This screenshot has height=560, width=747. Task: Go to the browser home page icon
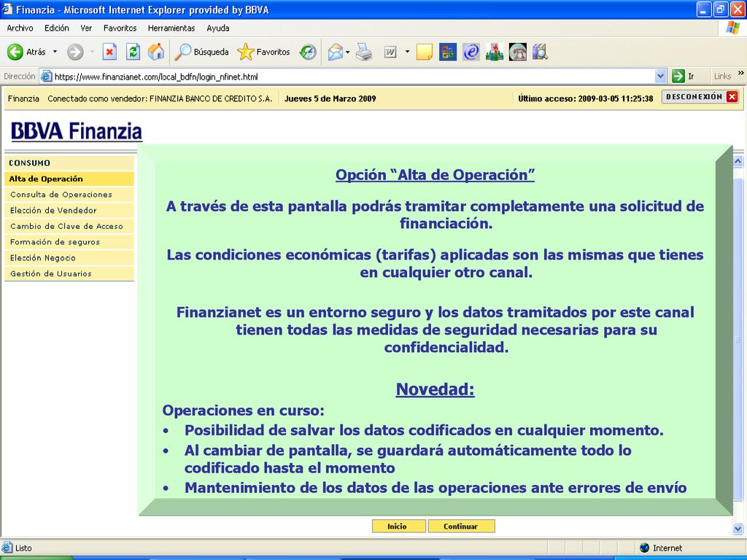[x=156, y=52]
